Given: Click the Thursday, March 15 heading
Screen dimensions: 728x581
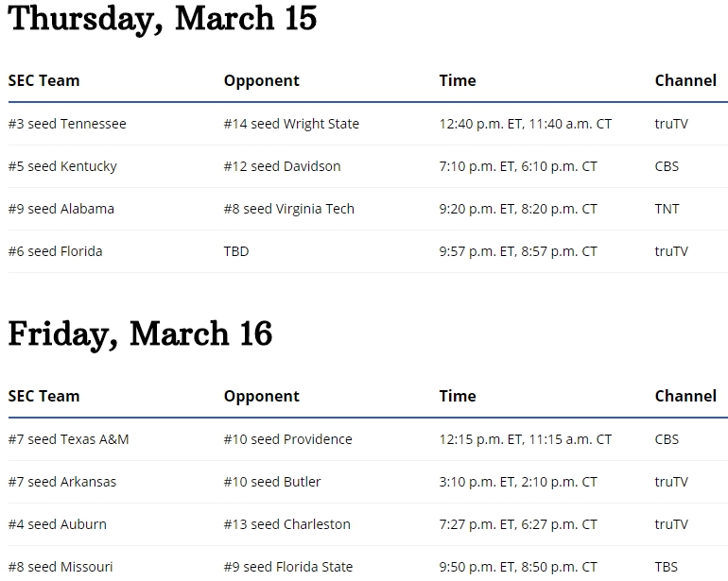Looking at the screenshot, I should point(163,20).
